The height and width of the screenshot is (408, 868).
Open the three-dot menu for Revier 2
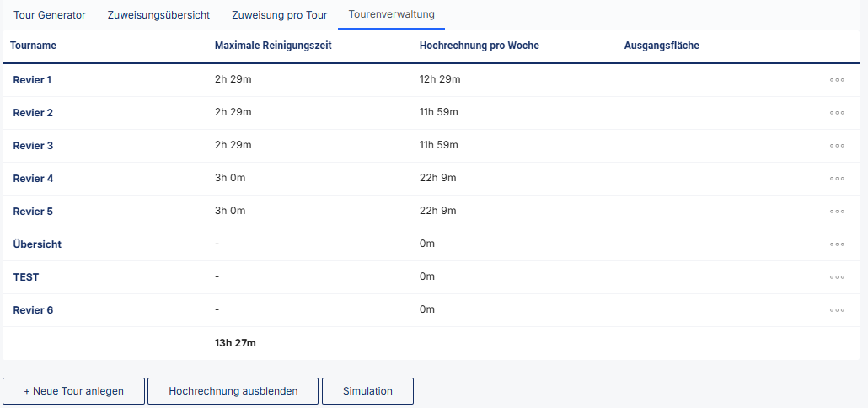tap(837, 113)
